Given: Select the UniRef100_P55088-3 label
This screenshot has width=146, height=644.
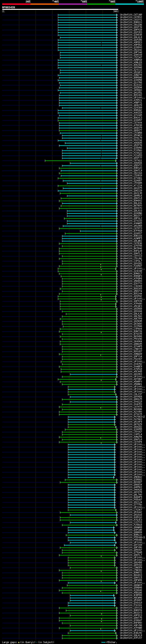Looking at the screenshot, I should (133, 537).
